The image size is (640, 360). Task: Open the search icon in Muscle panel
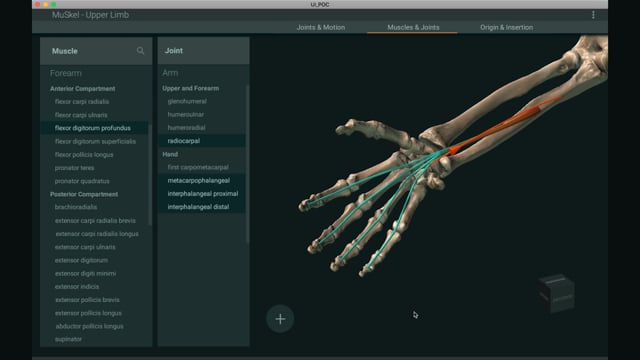tap(140, 51)
